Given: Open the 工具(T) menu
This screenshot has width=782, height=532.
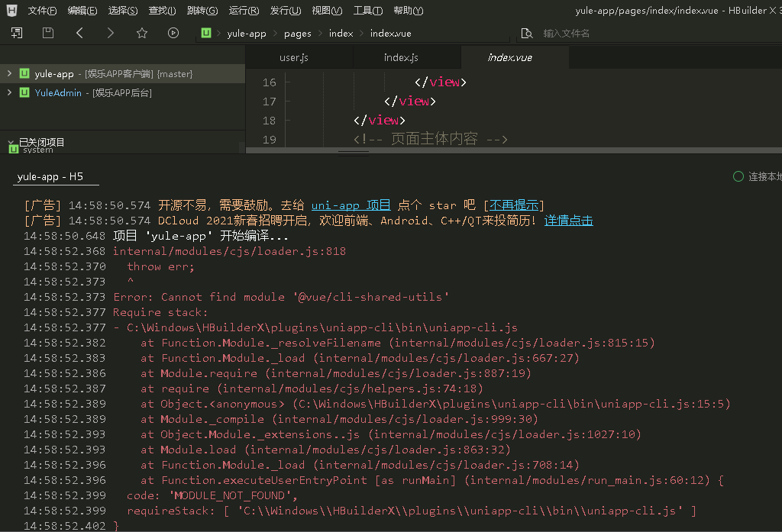Looking at the screenshot, I should coord(367,11).
